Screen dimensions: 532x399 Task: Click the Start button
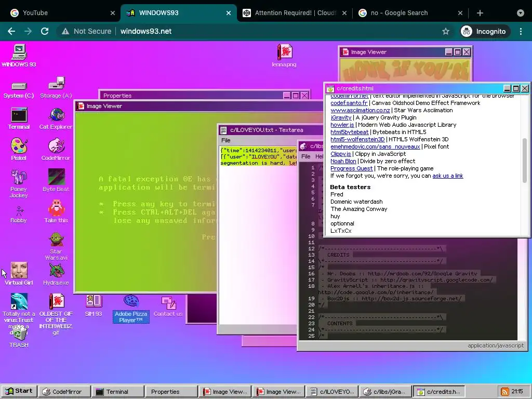(19, 391)
